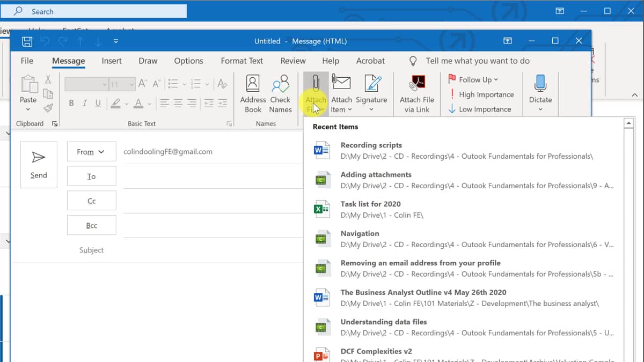The height and width of the screenshot is (362, 644).
Task: Click the Cc button
Action: click(x=91, y=201)
